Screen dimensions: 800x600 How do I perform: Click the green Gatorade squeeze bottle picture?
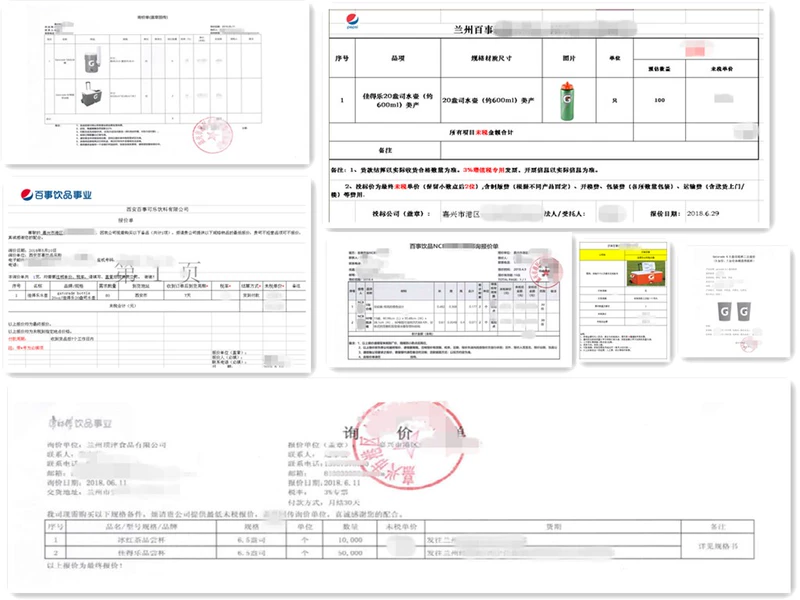tap(567, 101)
